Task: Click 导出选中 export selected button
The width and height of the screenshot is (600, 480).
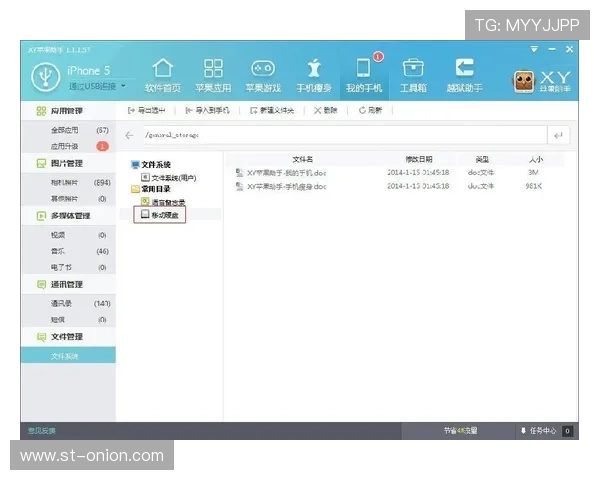Action: tap(147, 110)
